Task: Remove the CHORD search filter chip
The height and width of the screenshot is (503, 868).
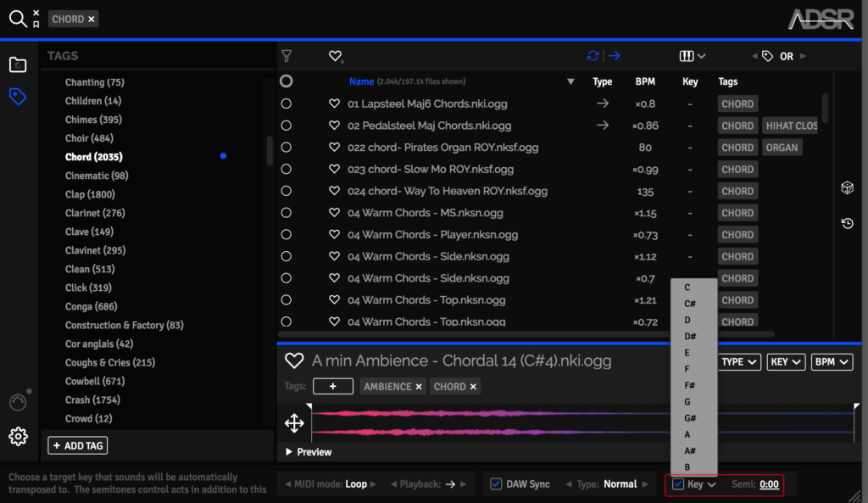Action: 92,19
